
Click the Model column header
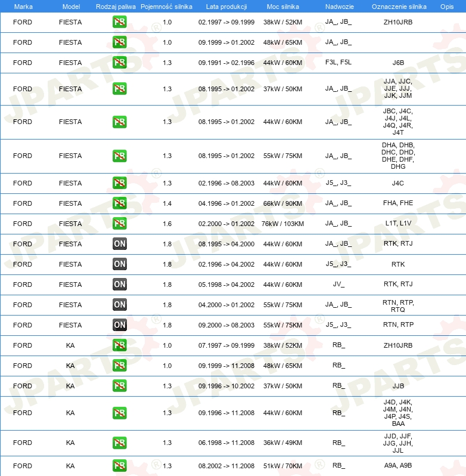pyautogui.click(x=71, y=7)
